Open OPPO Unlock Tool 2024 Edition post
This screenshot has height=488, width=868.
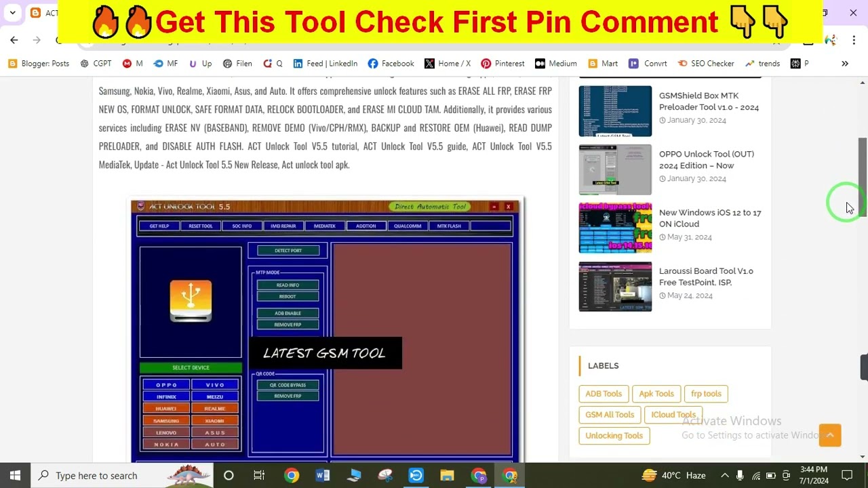tap(706, 159)
